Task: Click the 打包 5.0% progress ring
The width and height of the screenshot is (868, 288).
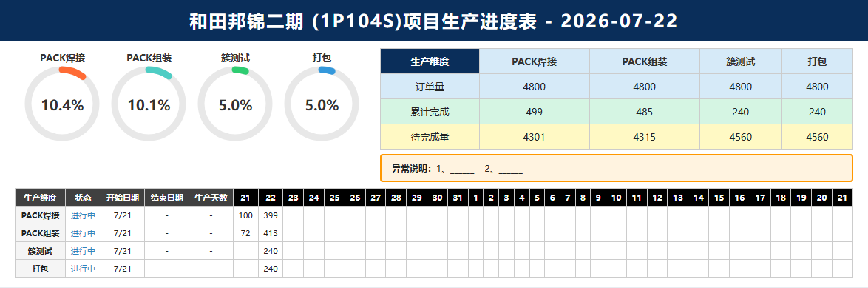Action: (x=322, y=104)
